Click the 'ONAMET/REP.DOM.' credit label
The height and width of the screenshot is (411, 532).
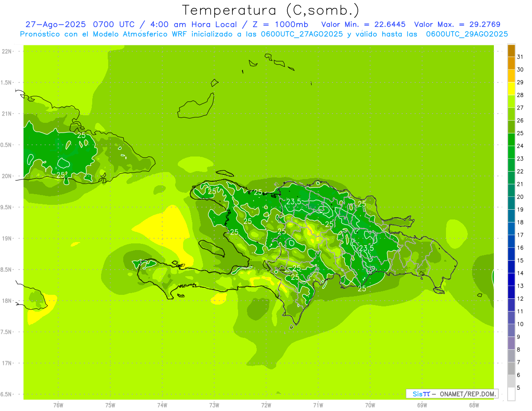467,394
